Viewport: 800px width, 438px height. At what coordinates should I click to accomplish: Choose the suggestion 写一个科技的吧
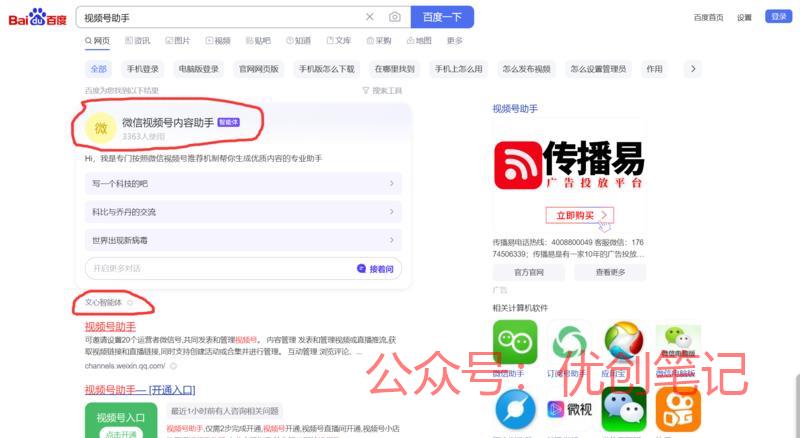tap(243, 183)
